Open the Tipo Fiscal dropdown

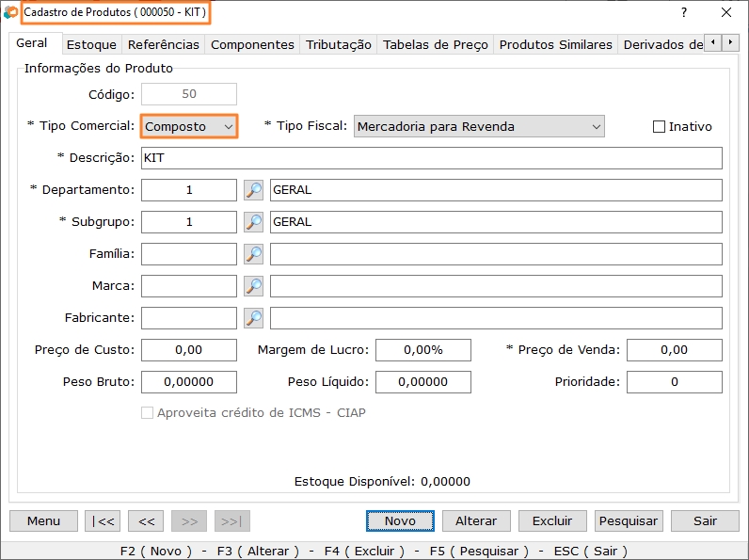(479, 126)
